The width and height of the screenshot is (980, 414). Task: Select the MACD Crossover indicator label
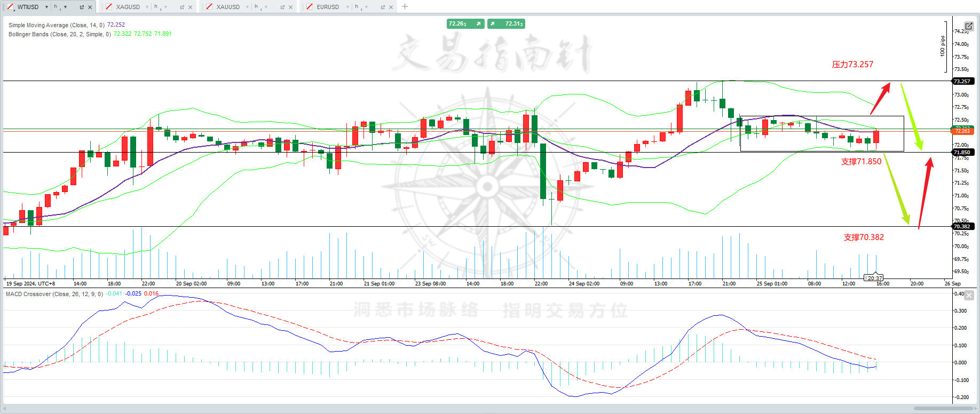pyautogui.click(x=54, y=294)
